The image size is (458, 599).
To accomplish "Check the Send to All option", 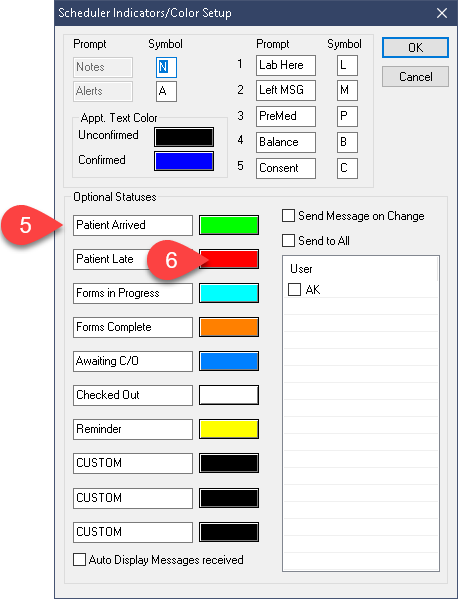I will 288,241.
